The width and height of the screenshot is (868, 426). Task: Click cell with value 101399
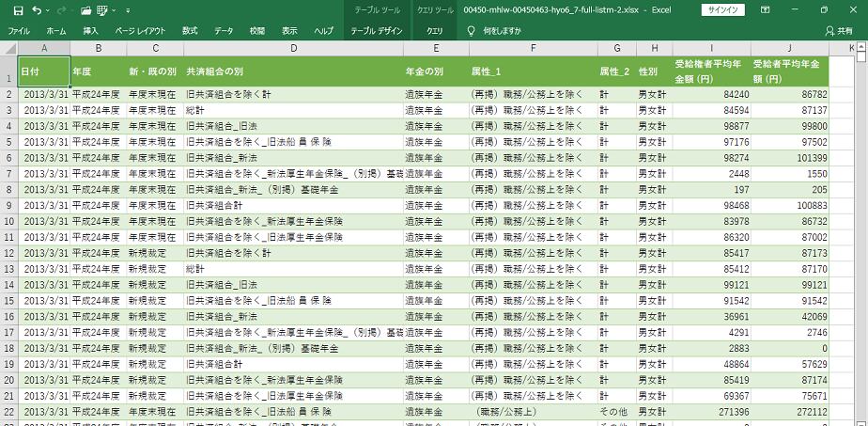790,158
